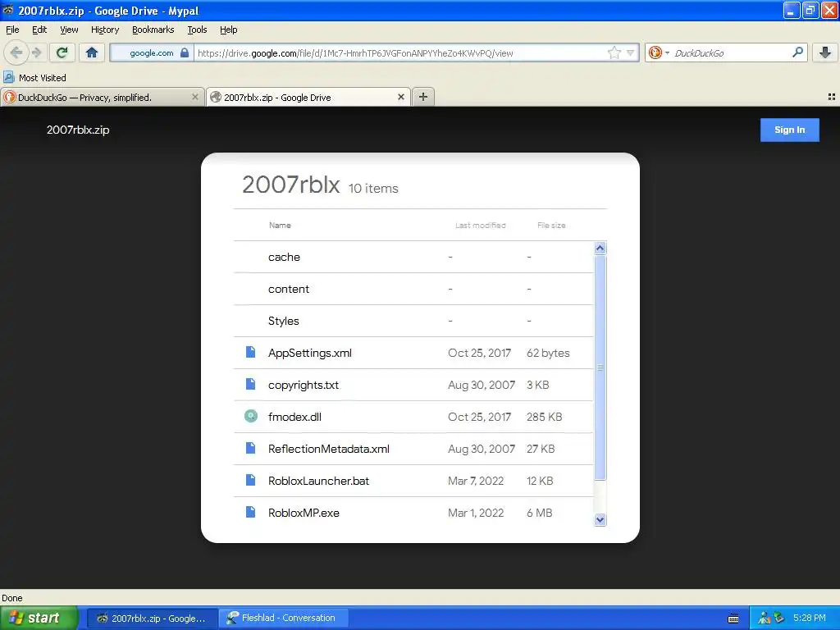Open the Windows Start button
Image resolution: width=840 pixels, height=630 pixels.
(x=39, y=618)
